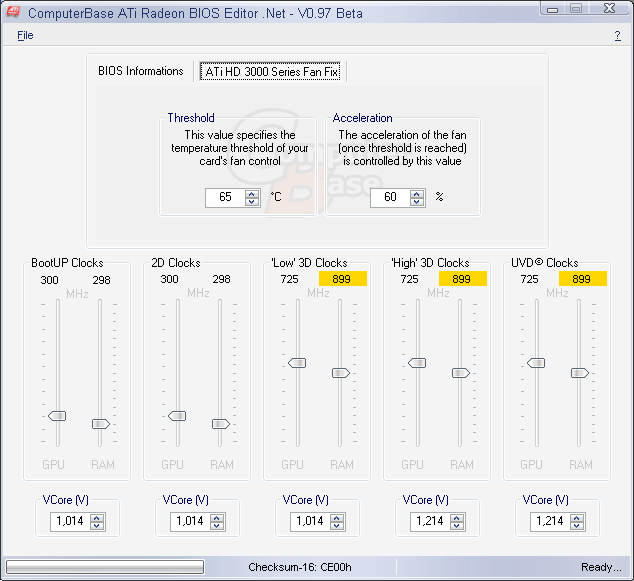Screen dimensions: 634x581
Task: Click 'Low' 3D VCore field showing 1,014
Action: click(x=310, y=522)
